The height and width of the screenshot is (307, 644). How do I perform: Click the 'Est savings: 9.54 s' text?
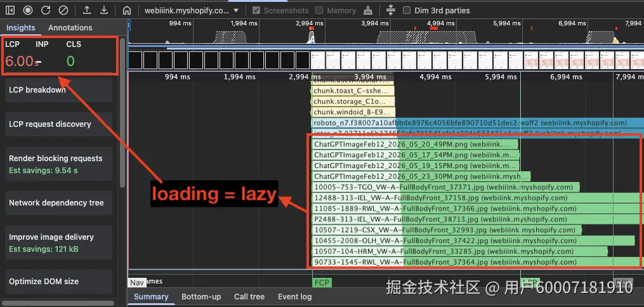pyautogui.click(x=43, y=171)
